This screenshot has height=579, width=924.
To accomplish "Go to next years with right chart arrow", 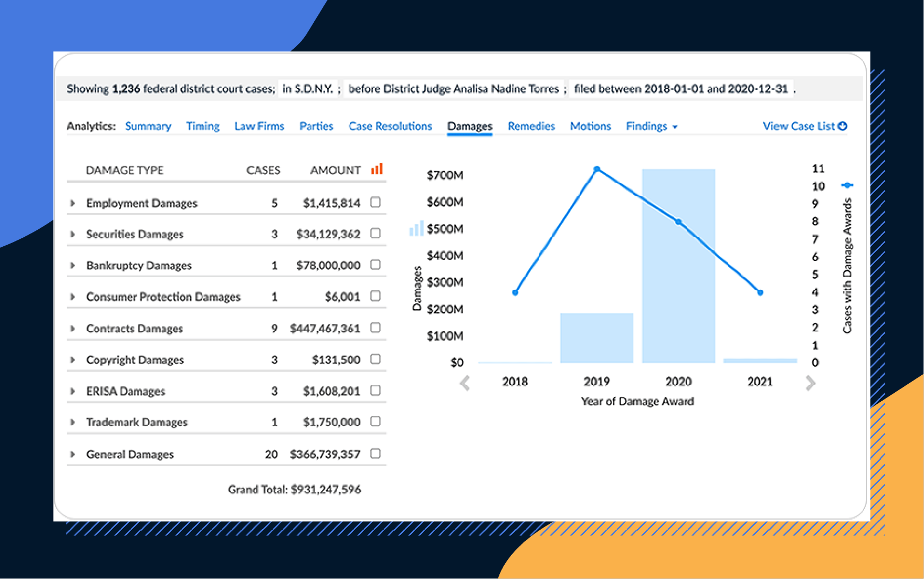I will click(x=810, y=382).
